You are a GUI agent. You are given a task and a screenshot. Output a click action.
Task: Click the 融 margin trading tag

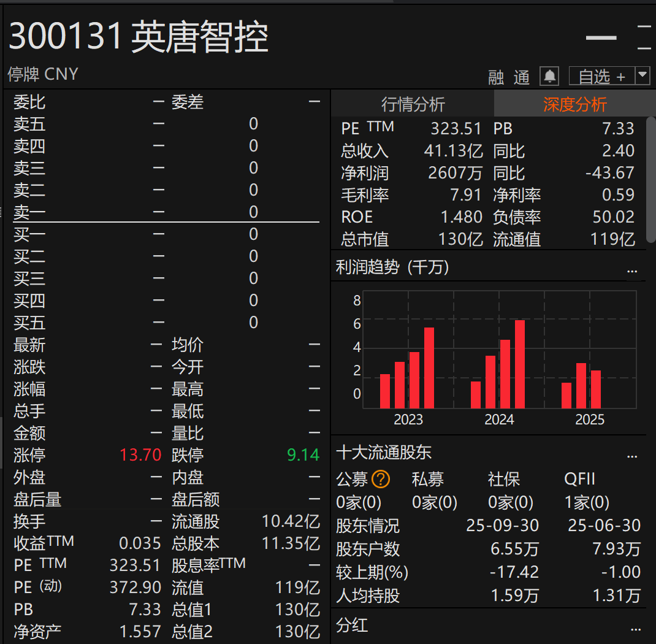(496, 77)
